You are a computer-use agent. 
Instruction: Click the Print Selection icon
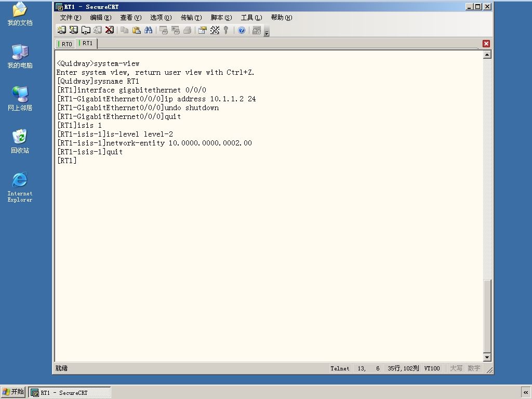176,30
